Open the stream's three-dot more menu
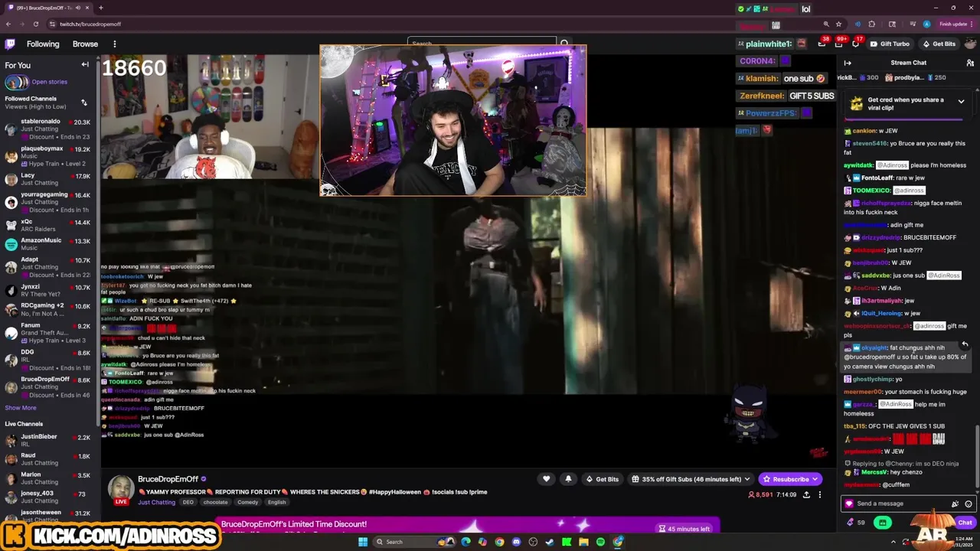The width and height of the screenshot is (980, 551). (x=819, y=495)
